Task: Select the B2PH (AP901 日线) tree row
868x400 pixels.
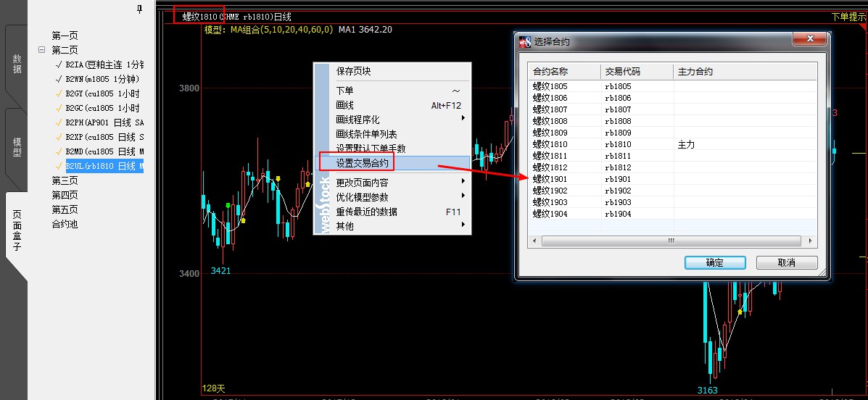Action: 104,122
